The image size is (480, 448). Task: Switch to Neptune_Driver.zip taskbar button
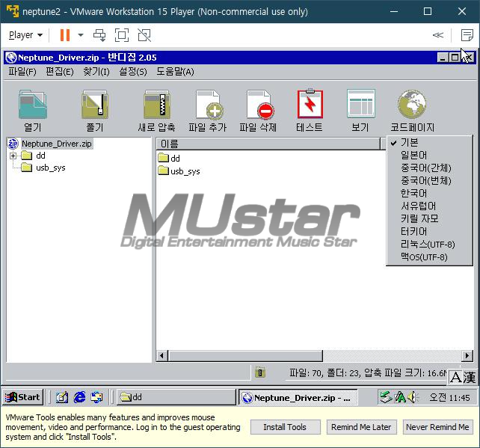click(298, 398)
